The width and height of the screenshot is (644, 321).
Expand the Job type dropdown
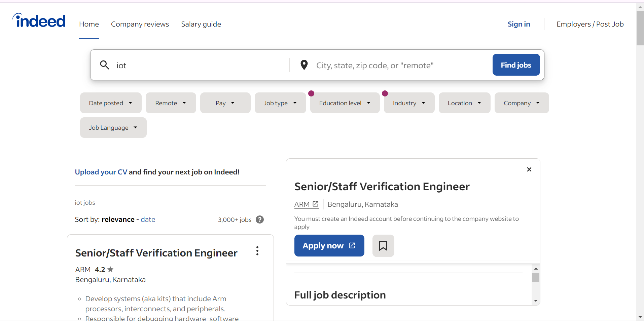point(280,103)
